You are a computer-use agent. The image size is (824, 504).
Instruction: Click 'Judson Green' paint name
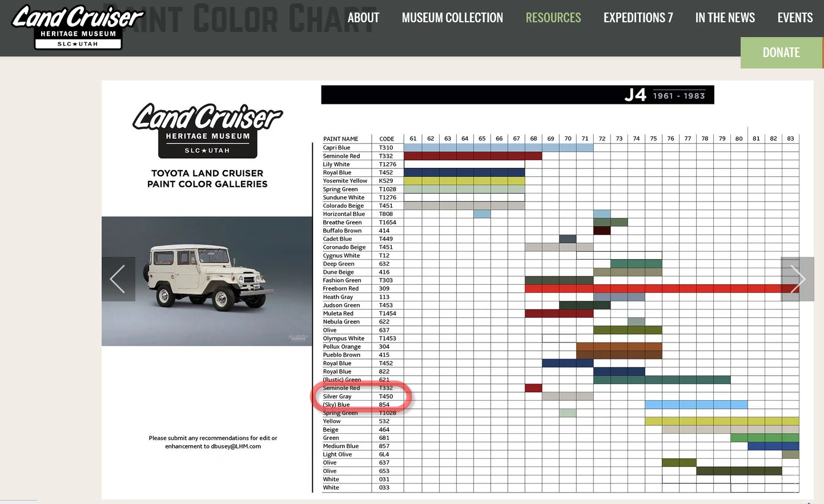pos(341,305)
